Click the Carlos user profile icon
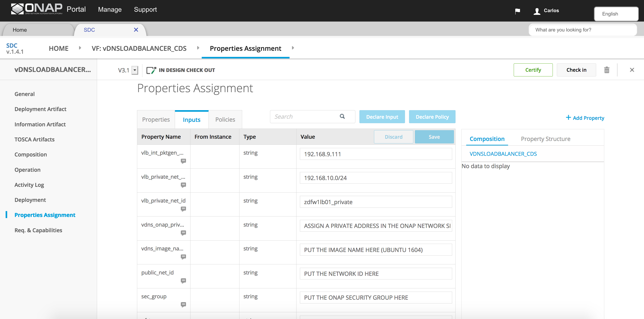The width and height of the screenshot is (644, 319). coord(537,11)
